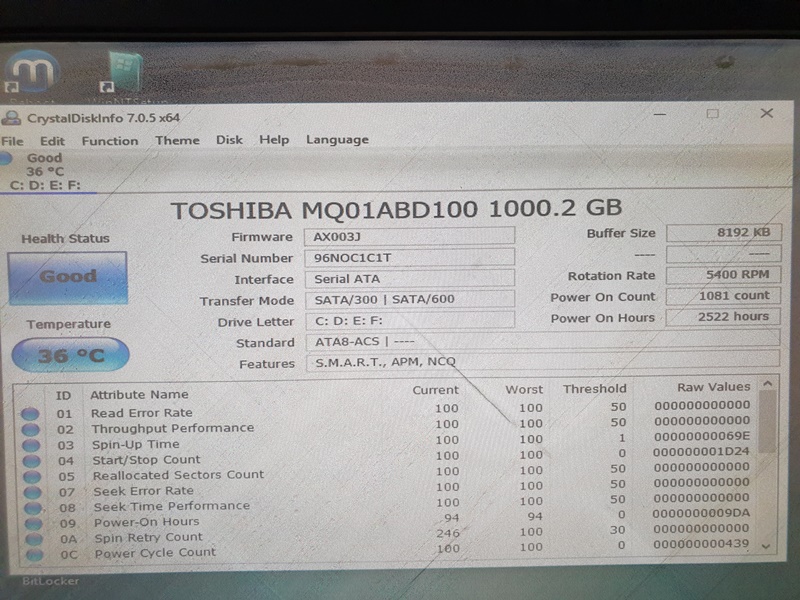Open the Language menu

click(x=337, y=140)
